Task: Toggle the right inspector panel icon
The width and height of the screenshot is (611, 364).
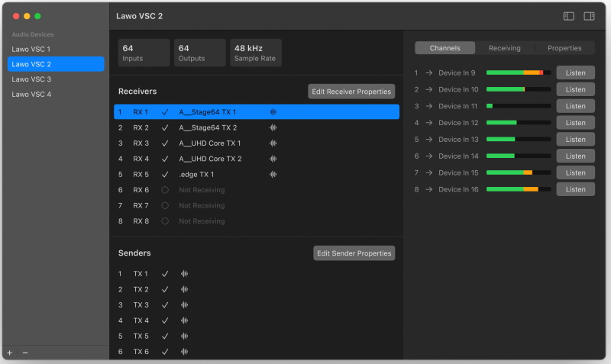Action: (x=590, y=16)
